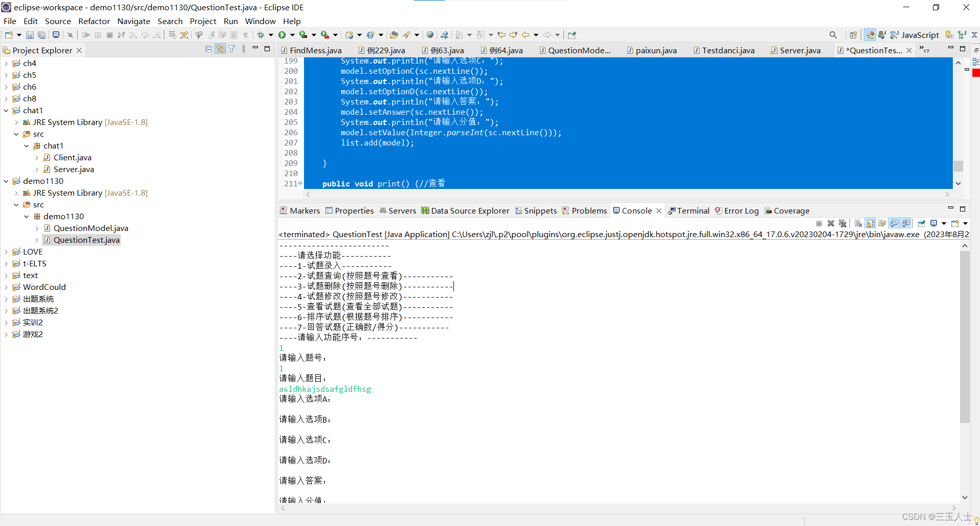Toggle Scroll Lock in Console toolbar

(x=870, y=223)
